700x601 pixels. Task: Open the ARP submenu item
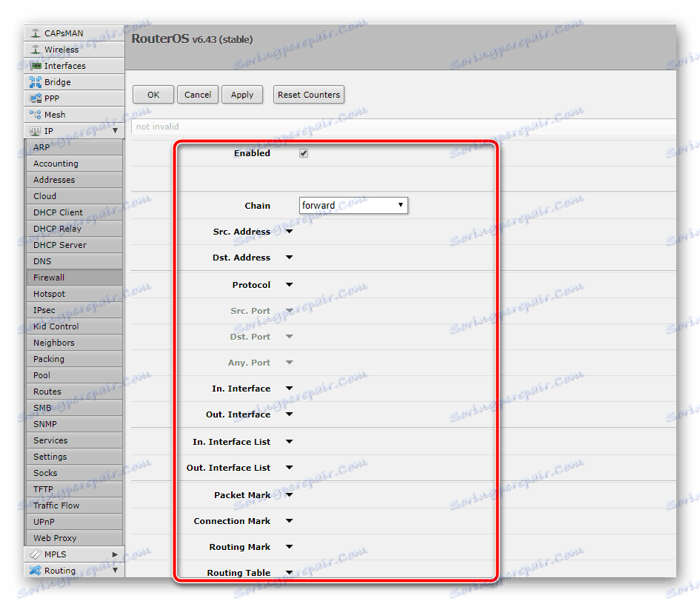74,147
